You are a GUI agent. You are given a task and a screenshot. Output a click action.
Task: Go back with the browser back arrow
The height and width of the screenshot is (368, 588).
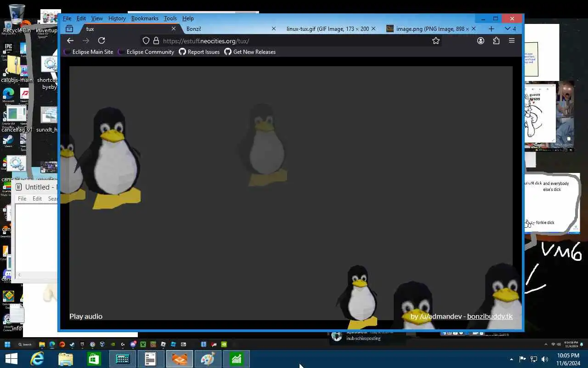click(x=70, y=40)
